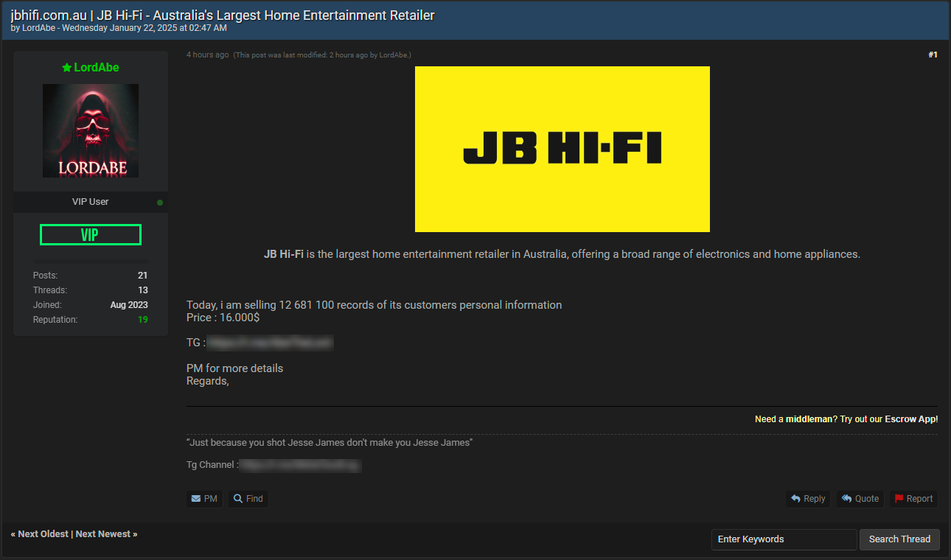
Task: Click the VIP User title text
Action: [91, 202]
